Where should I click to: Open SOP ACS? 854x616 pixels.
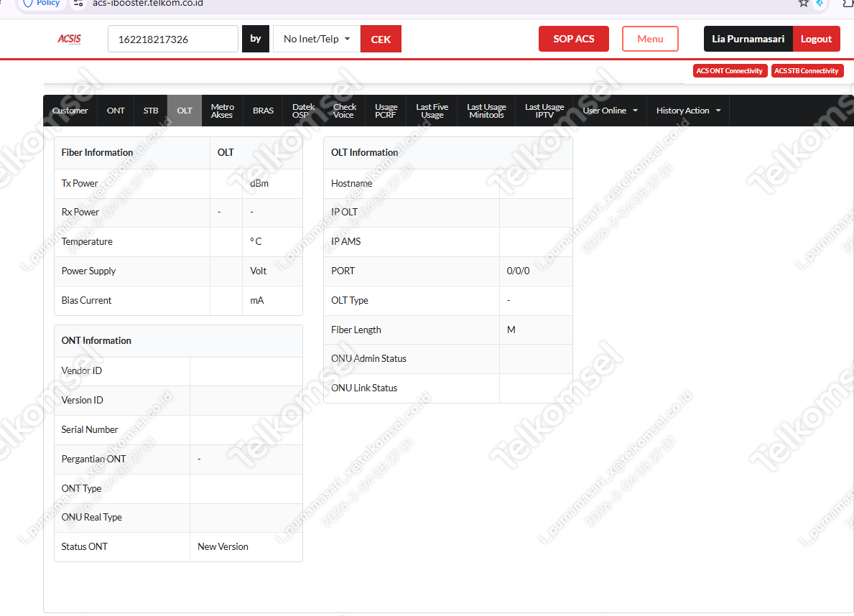tap(573, 39)
